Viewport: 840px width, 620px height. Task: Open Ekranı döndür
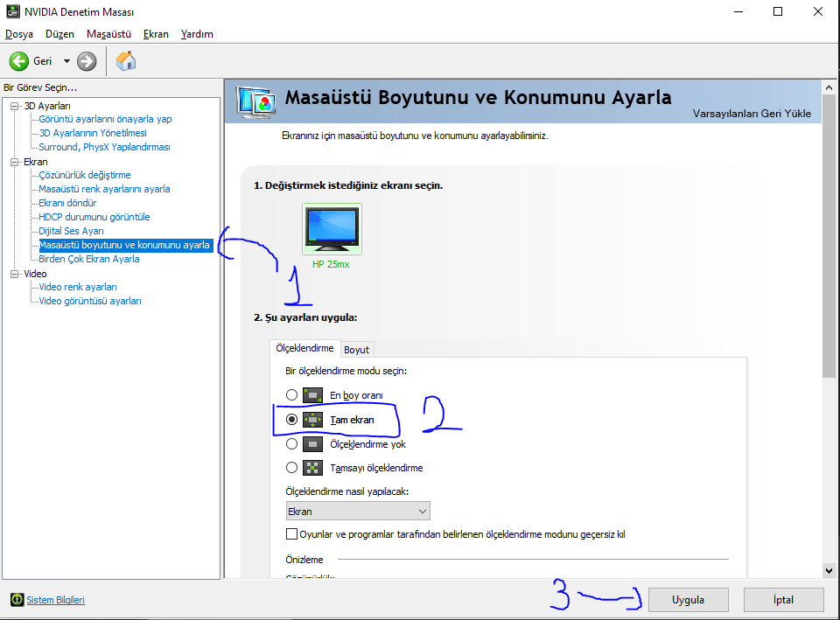(67, 203)
